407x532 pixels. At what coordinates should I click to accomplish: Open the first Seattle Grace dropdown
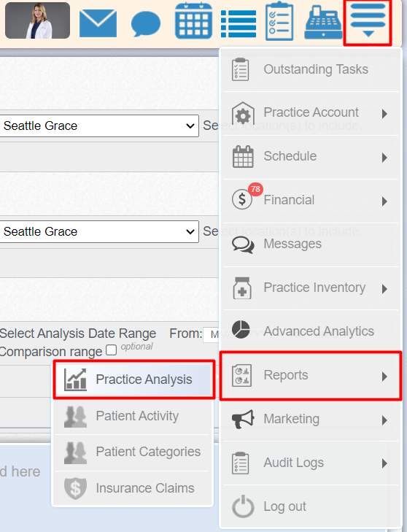(x=99, y=126)
